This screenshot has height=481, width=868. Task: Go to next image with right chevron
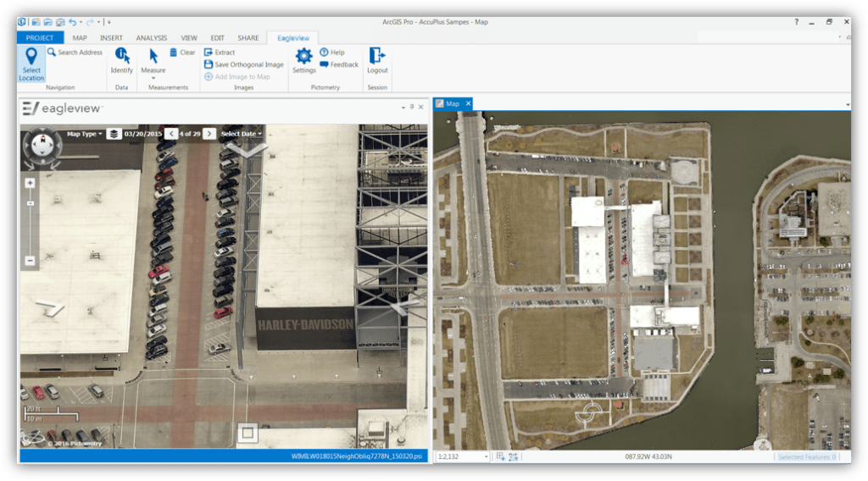coord(209,134)
